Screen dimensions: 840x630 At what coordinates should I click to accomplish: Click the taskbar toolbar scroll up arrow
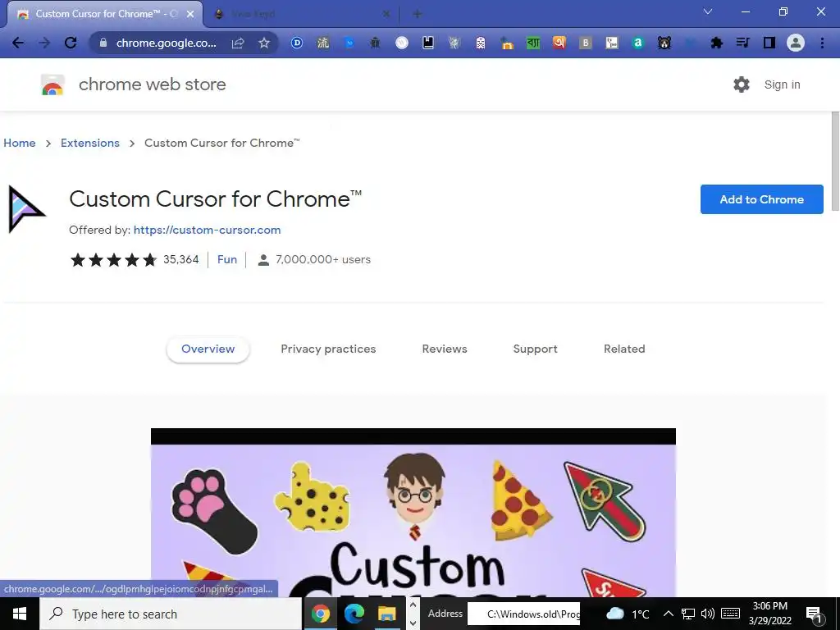pos(413,605)
